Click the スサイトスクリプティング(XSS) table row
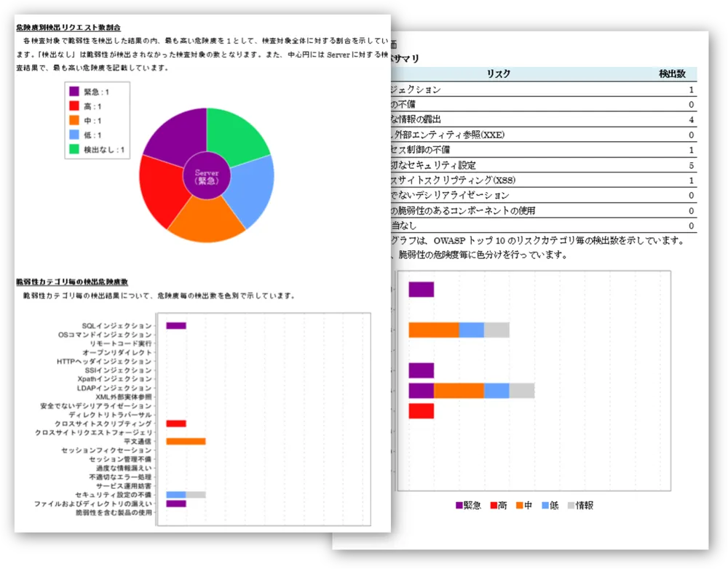Screen dimensions: 728x569 point(544,180)
